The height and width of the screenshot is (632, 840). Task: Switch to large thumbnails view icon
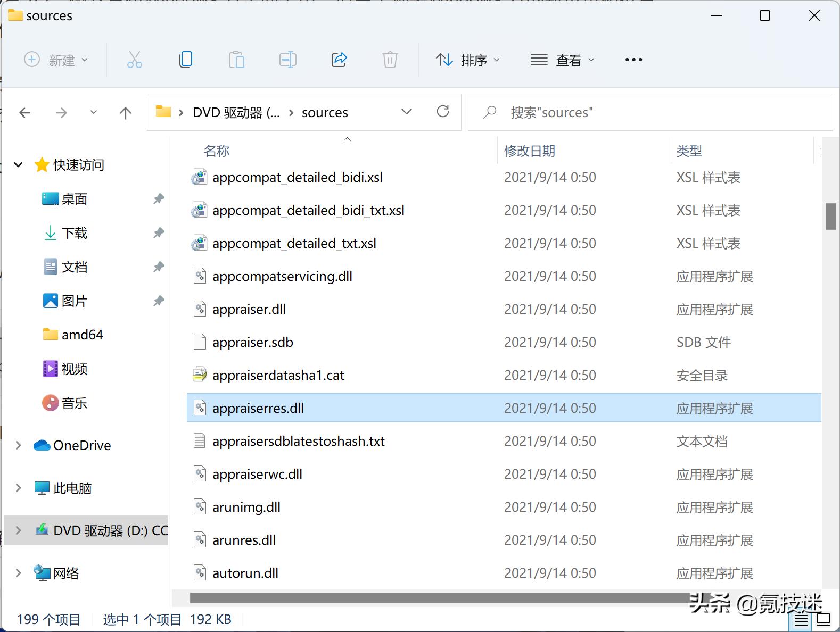coord(823,619)
